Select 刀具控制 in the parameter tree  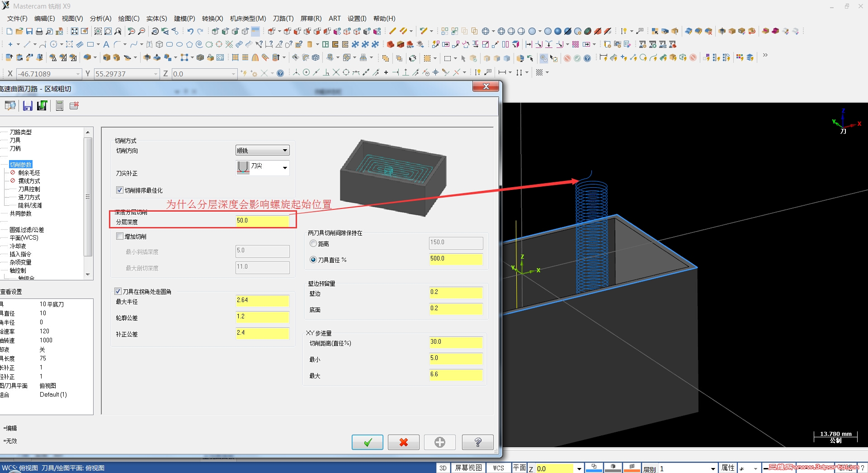tap(29, 189)
